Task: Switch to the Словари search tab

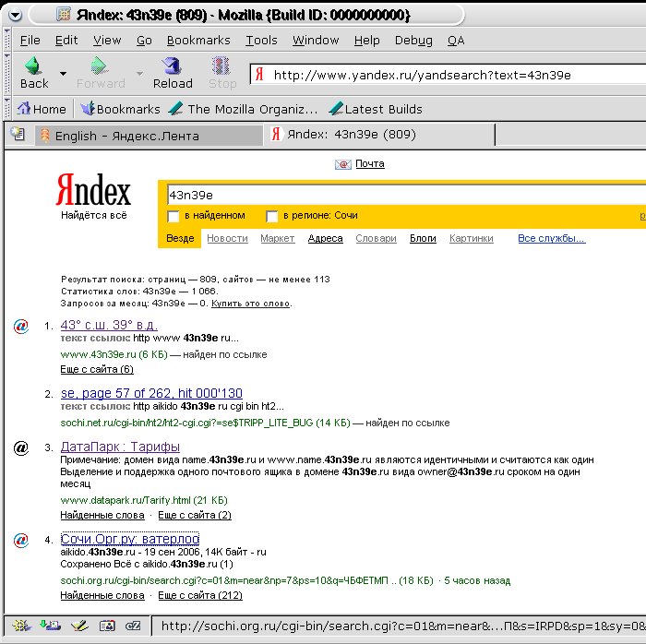Action: [377, 238]
